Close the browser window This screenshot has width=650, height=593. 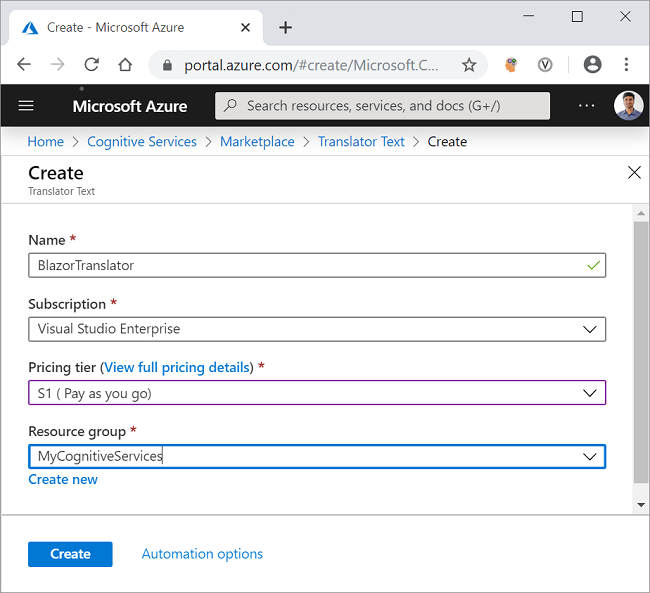625,16
